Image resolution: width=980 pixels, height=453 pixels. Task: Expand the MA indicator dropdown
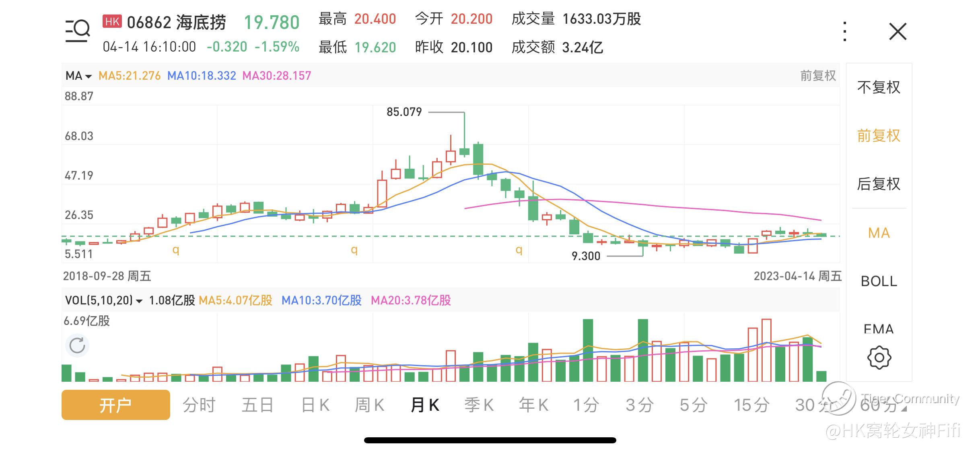(x=79, y=76)
